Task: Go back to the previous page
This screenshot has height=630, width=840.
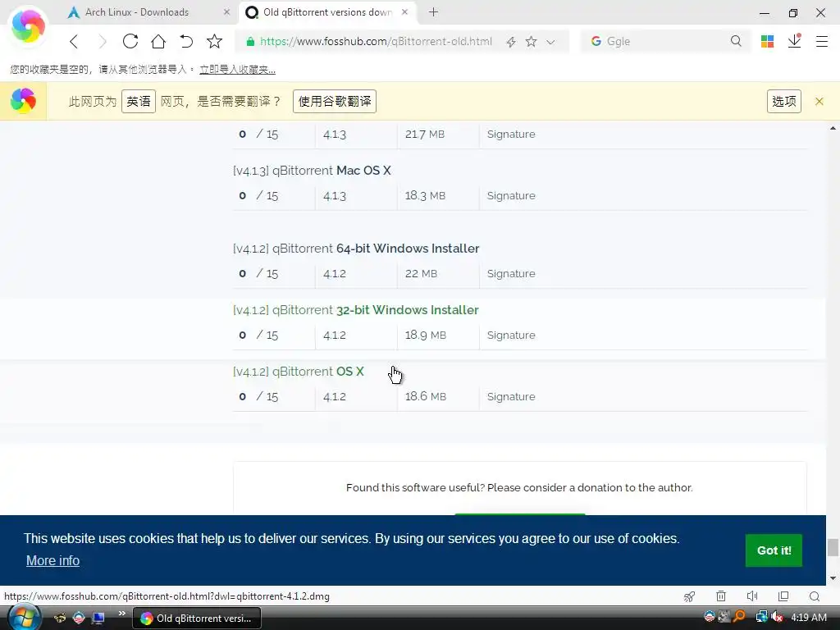Action: 74,41
